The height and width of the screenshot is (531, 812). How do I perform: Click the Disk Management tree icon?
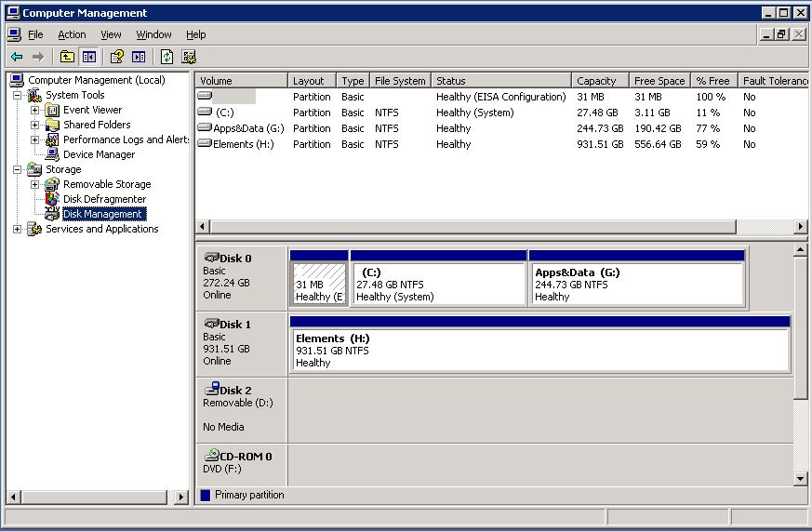pyautogui.click(x=52, y=214)
